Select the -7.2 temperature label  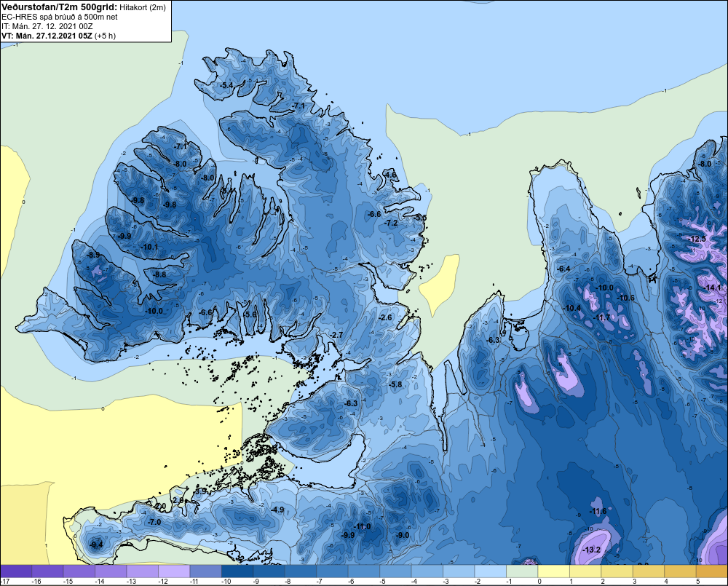point(391,223)
